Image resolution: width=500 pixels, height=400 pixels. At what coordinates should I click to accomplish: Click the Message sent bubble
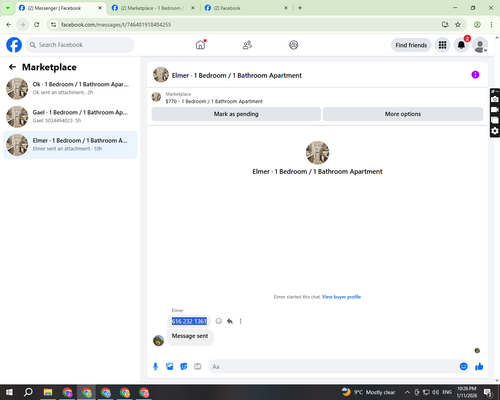[190, 336]
